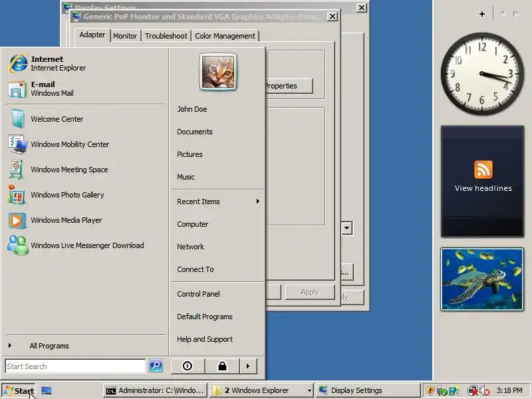Screen dimensions: 532x399
Task: Select Connect To in Start menu
Action: [218, 269]
